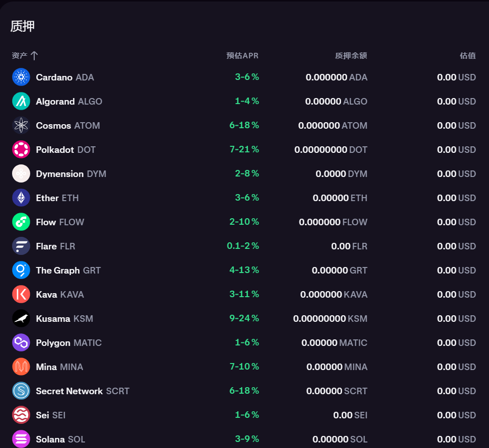Click the Flare FLR staking balance
Image resolution: width=489 pixels, height=448 pixels.
click(x=349, y=246)
